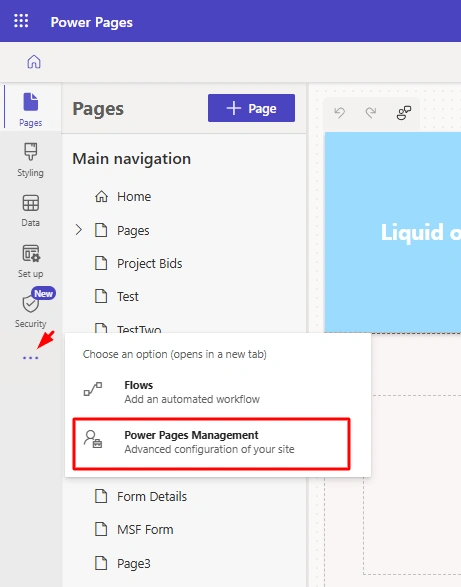This screenshot has height=587, width=461.
Task: Click the MSF Form document icon
Action: [101, 529]
